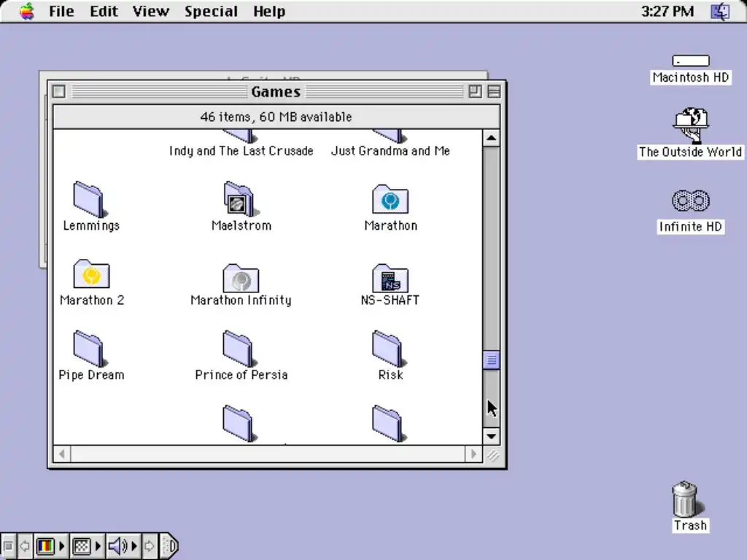The width and height of the screenshot is (747, 560).
Task: Click the horizontal scrollbar right arrow
Action: pyautogui.click(x=473, y=454)
